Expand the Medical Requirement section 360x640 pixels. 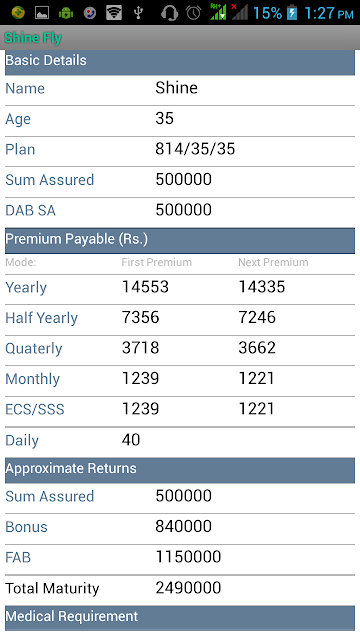180,618
